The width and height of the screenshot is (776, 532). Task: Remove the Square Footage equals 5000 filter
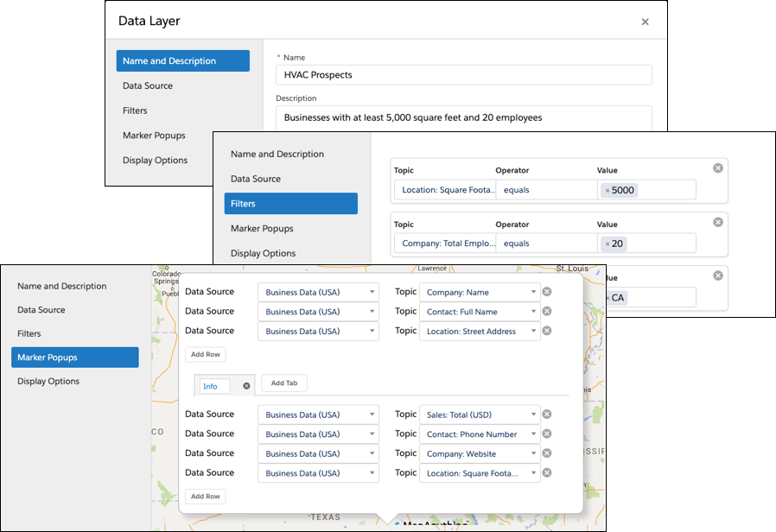[x=717, y=168]
